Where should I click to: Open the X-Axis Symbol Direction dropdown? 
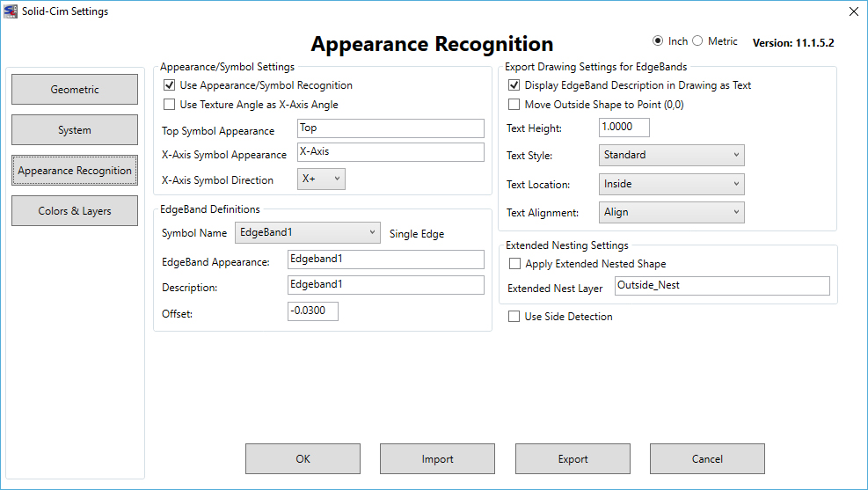point(321,179)
